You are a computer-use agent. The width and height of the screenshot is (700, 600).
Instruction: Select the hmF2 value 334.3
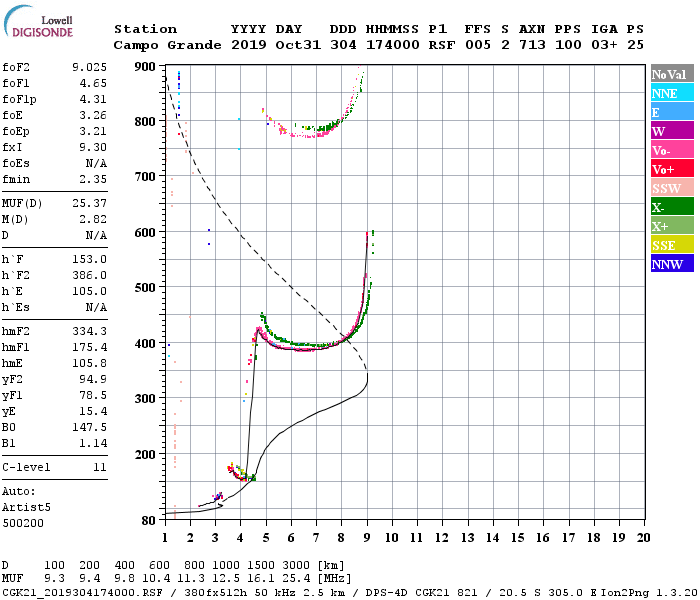89,331
